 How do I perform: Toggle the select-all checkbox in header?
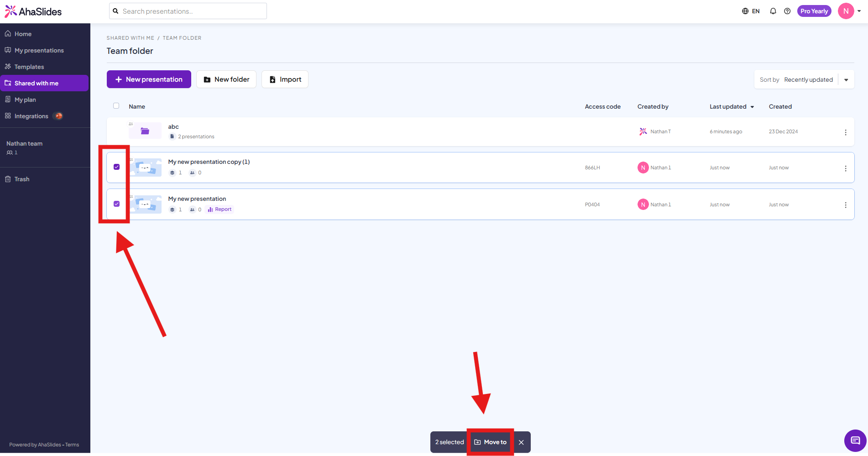[116, 106]
